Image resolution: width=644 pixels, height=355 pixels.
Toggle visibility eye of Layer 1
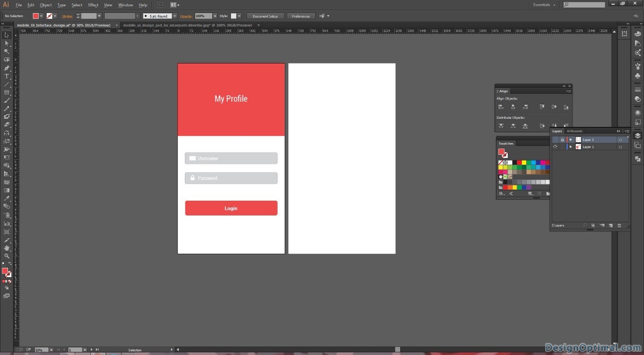click(x=555, y=147)
